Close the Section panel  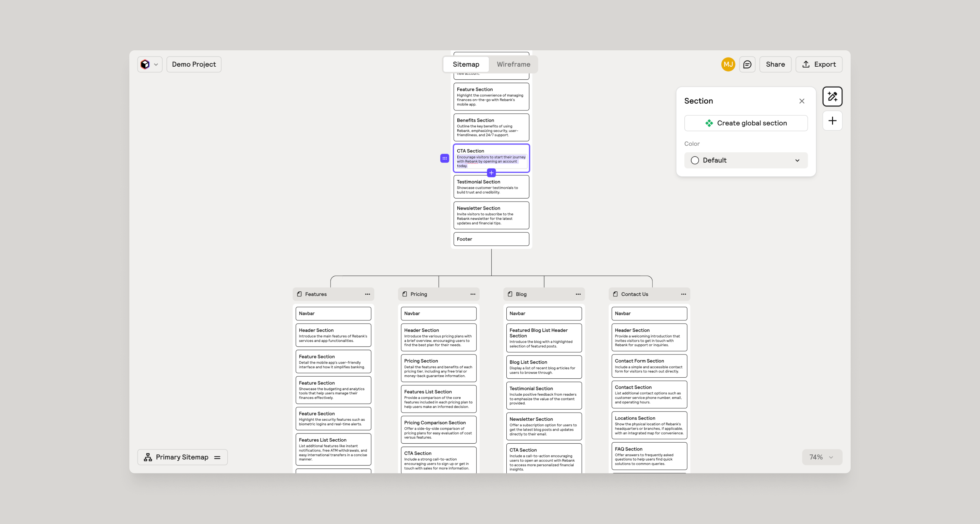click(x=802, y=101)
